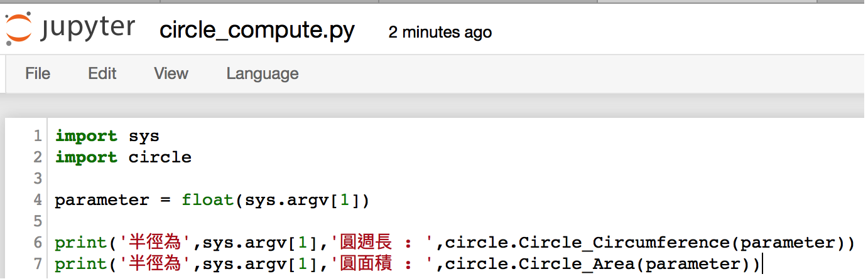Open the Language menu
This screenshot has height=279, width=868.
coord(263,73)
